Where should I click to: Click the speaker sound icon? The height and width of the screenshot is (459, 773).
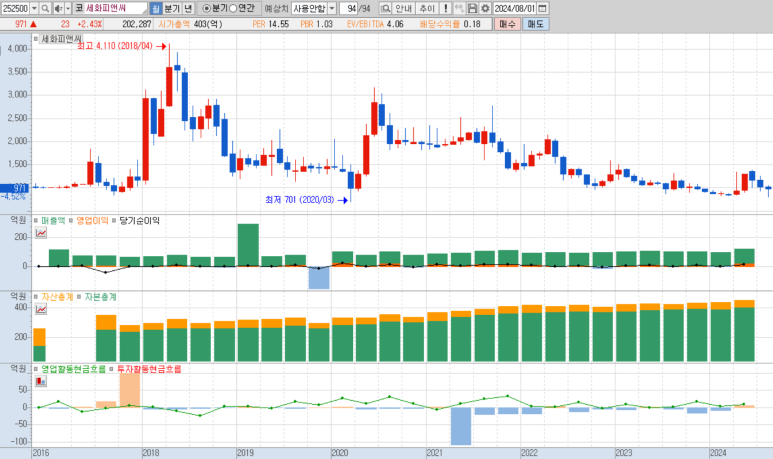pos(58,8)
